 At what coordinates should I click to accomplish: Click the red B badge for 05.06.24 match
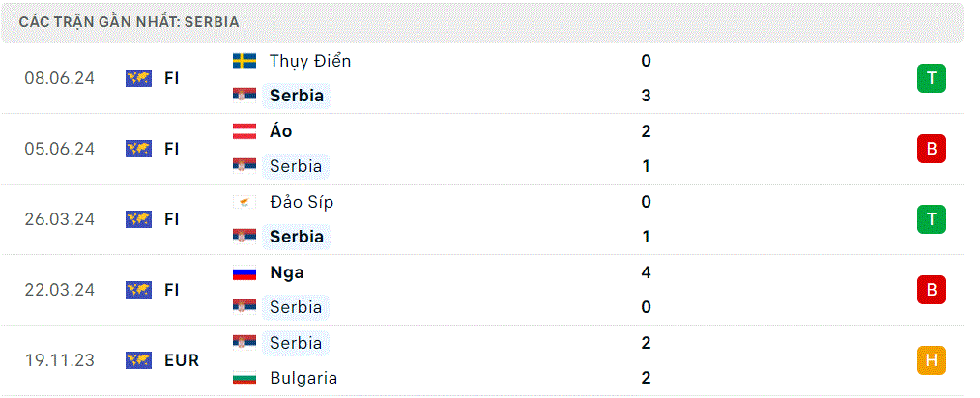tap(932, 149)
